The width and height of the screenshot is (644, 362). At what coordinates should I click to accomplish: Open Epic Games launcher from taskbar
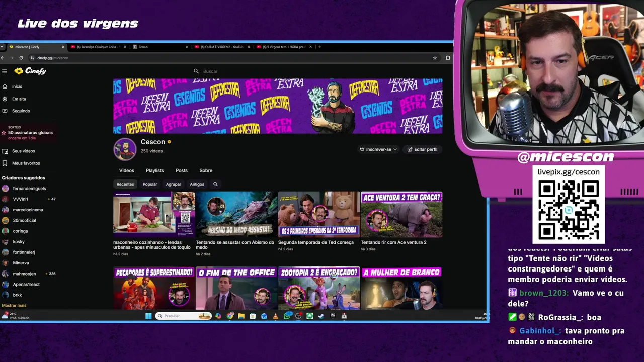point(333,316)
